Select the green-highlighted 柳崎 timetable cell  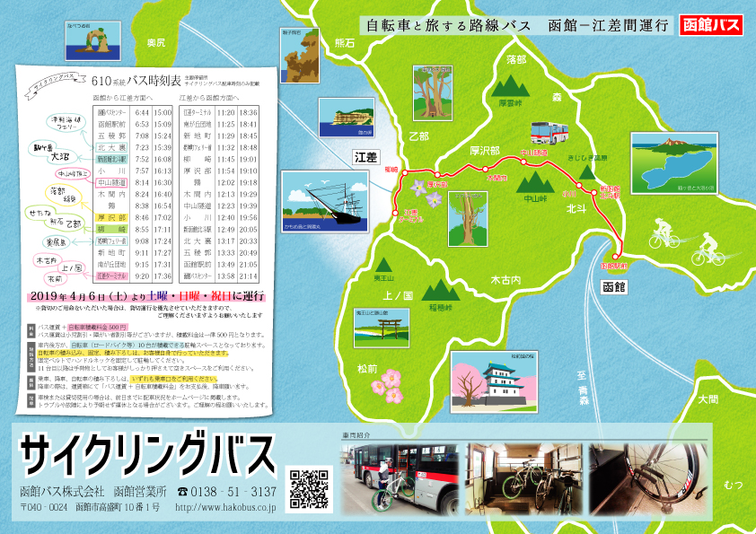[112, 230]
